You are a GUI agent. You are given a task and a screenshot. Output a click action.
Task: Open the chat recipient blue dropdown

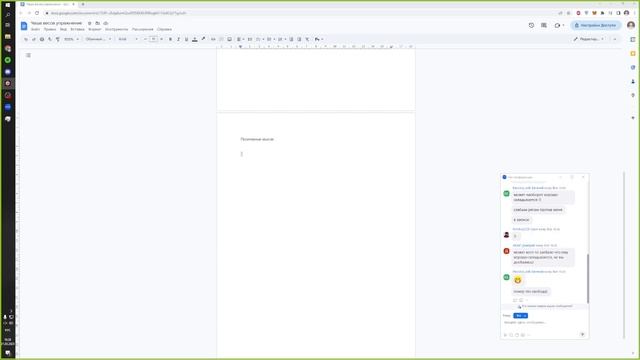(520, 316)
